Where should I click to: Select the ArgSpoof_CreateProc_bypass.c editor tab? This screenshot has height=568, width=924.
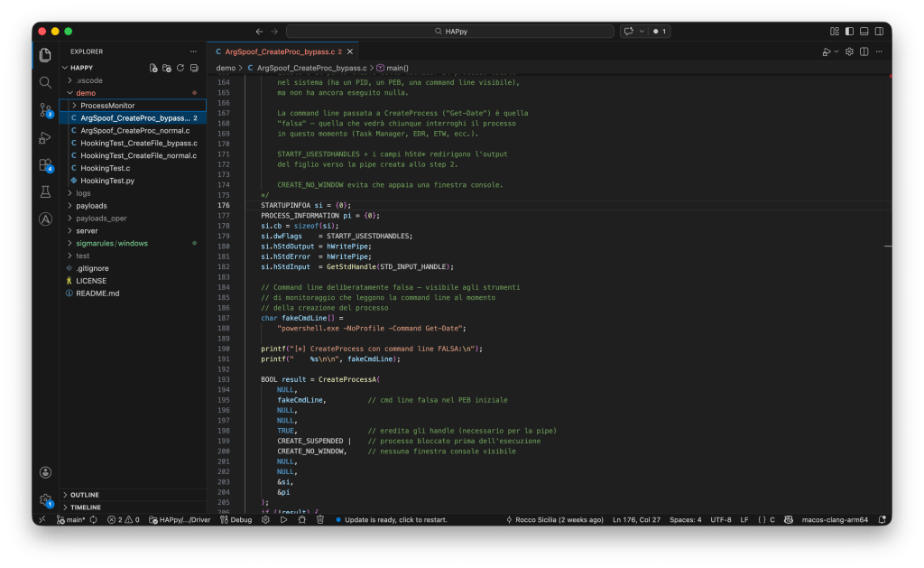(x=278, y=51)
